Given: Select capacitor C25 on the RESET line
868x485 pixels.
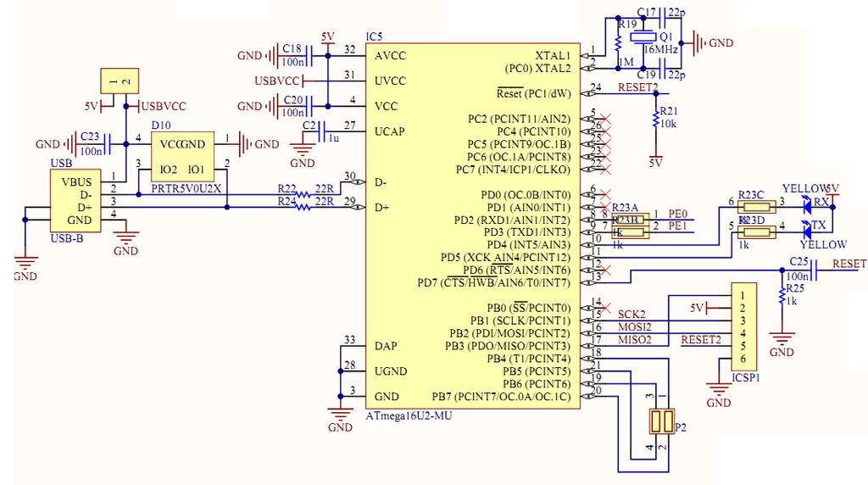Looking at the screenshot, I should (814, 270).
